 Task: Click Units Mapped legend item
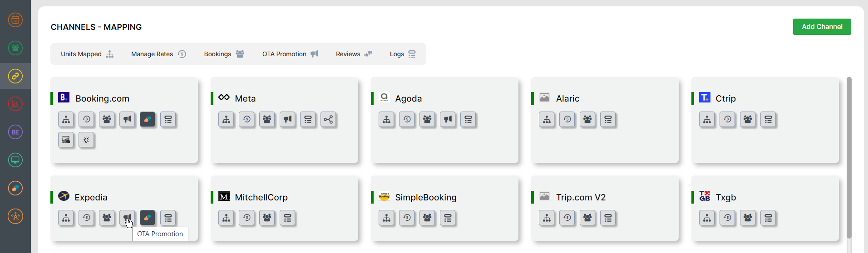click(x=87, y=54)
